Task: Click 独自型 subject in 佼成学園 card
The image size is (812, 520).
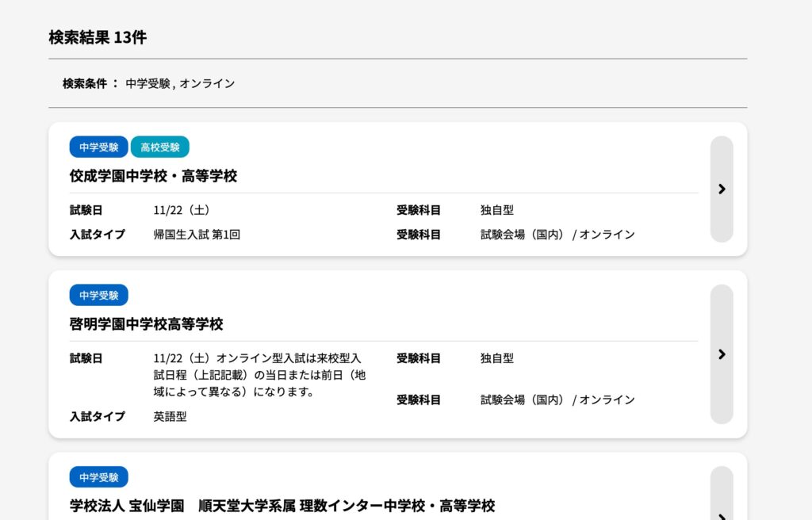Action: (x=497, y=210)
